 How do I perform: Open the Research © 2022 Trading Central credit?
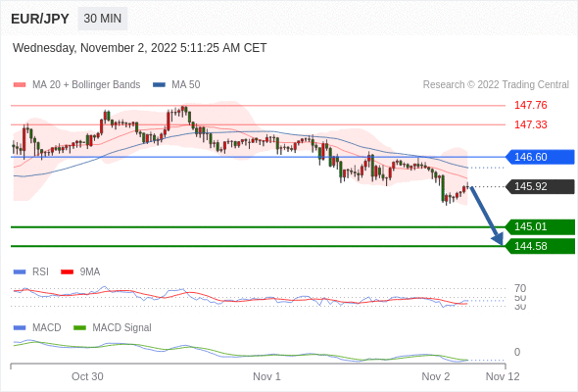click(496, 85)
